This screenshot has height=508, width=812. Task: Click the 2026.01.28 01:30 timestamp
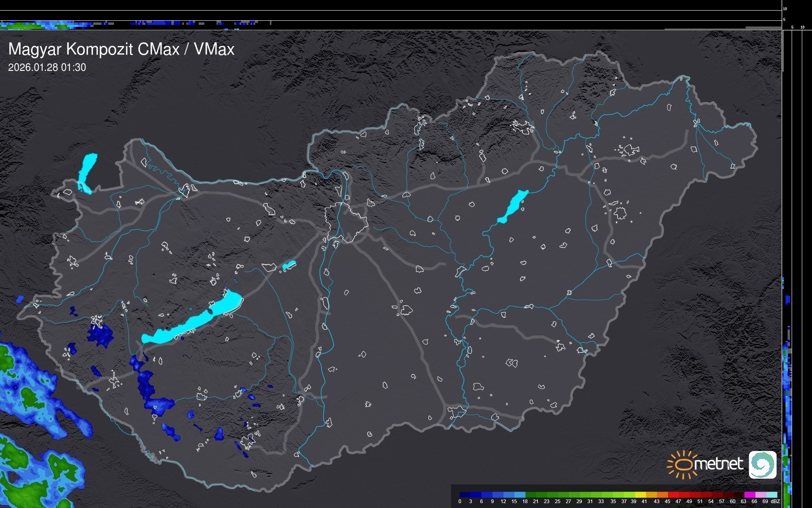click(47, 68)
